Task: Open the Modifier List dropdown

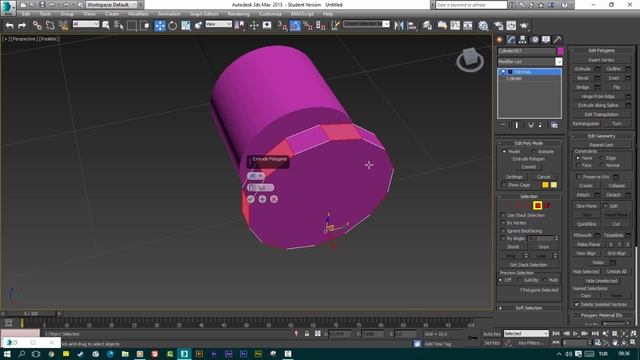Action: pos(559,62)
